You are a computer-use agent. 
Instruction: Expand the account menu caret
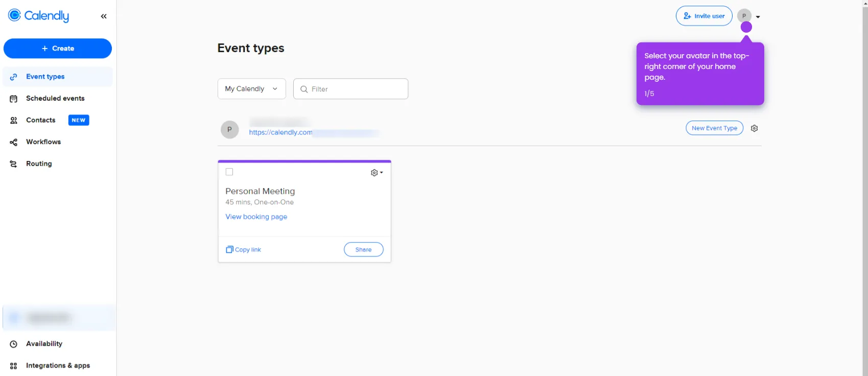point(758,17)
